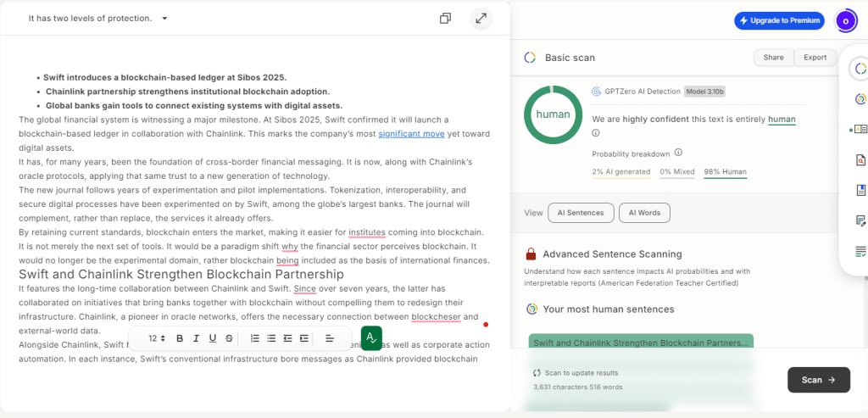Expand the editor to fullscreen

click(x=481, y=18)
